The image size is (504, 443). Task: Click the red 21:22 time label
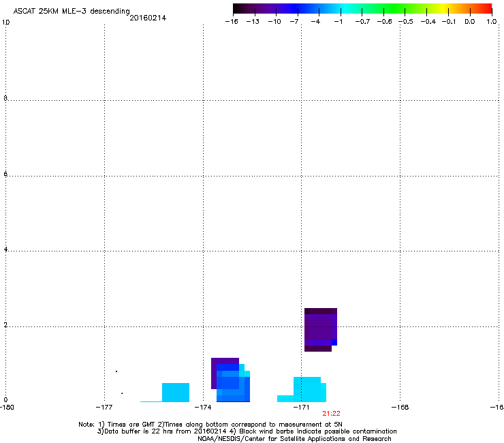tap(331, 414)
